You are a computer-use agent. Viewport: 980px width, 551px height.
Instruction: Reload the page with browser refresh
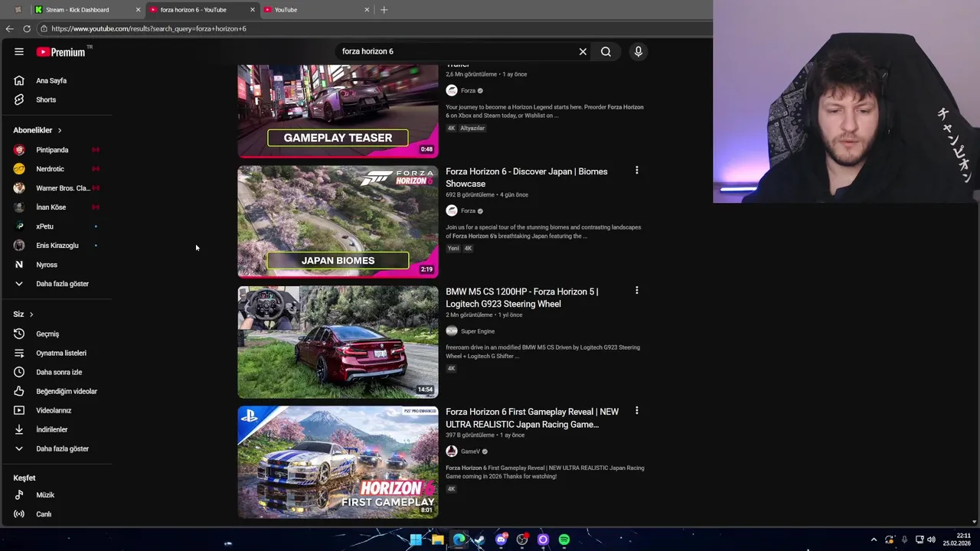point(27,28)
